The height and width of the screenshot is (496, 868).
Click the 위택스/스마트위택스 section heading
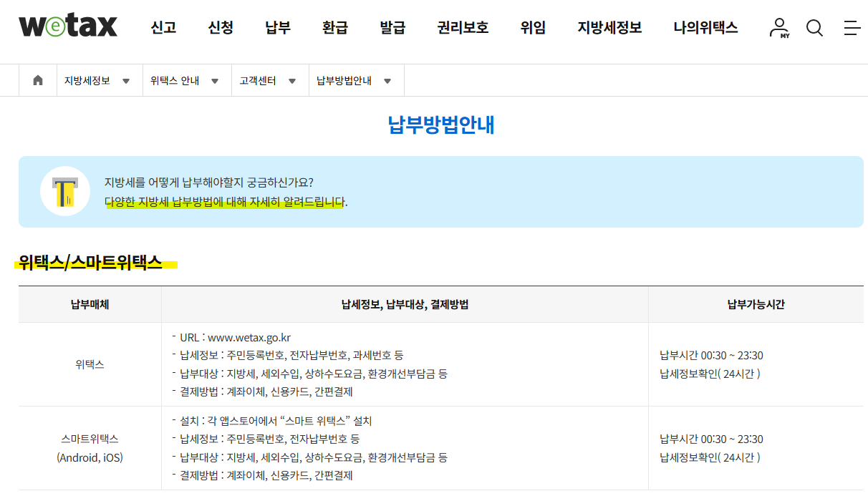click(x=90, y=263)
